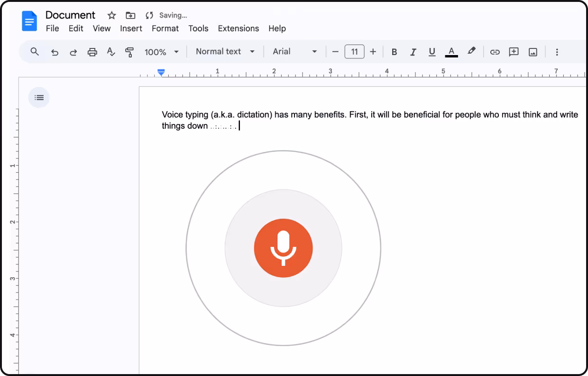This screenshot has height=376, width=588.
Task: Open the Help menu
Action: point(277,28)
